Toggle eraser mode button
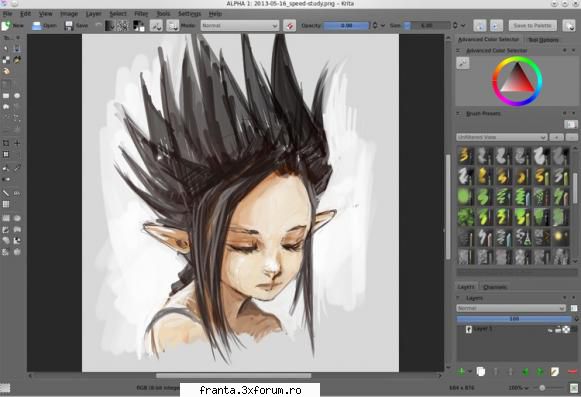581x397 pixels. 290,26
